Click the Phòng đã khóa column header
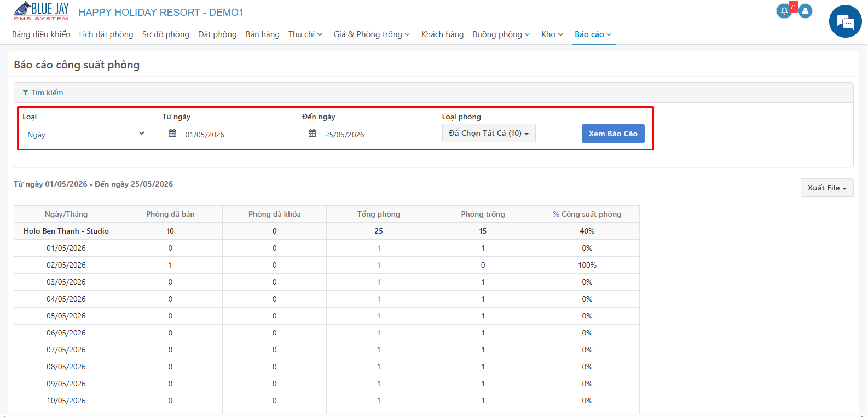Screen dimensions: 868x417 tap(275, 214)
